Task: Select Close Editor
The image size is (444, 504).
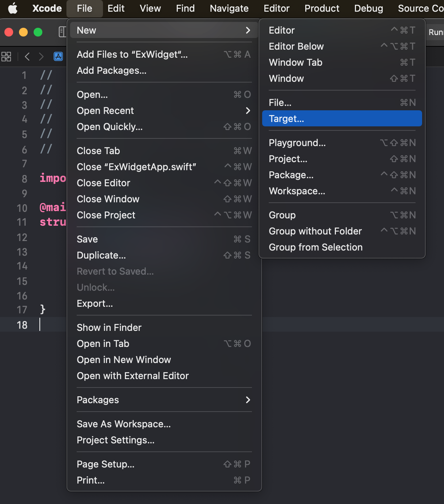Action: pyautogui.click(x=164, y=183)
